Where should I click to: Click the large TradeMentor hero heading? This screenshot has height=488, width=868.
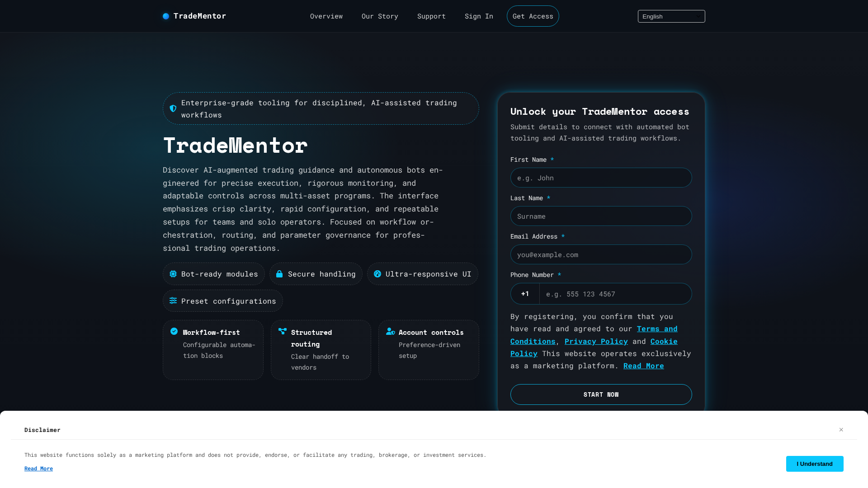click(x=236, y=145)
